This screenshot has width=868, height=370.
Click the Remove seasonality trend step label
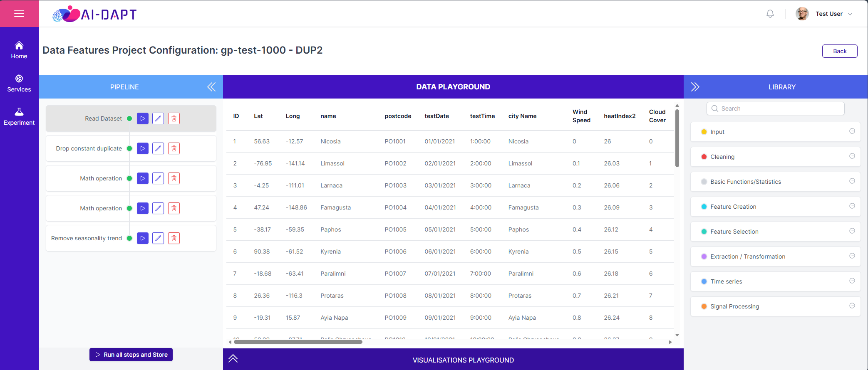click(x=87, y=238)
